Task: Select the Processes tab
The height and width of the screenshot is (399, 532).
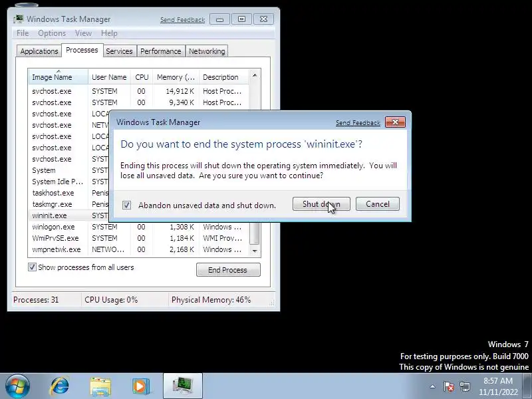Action: (x=82, y=51)
